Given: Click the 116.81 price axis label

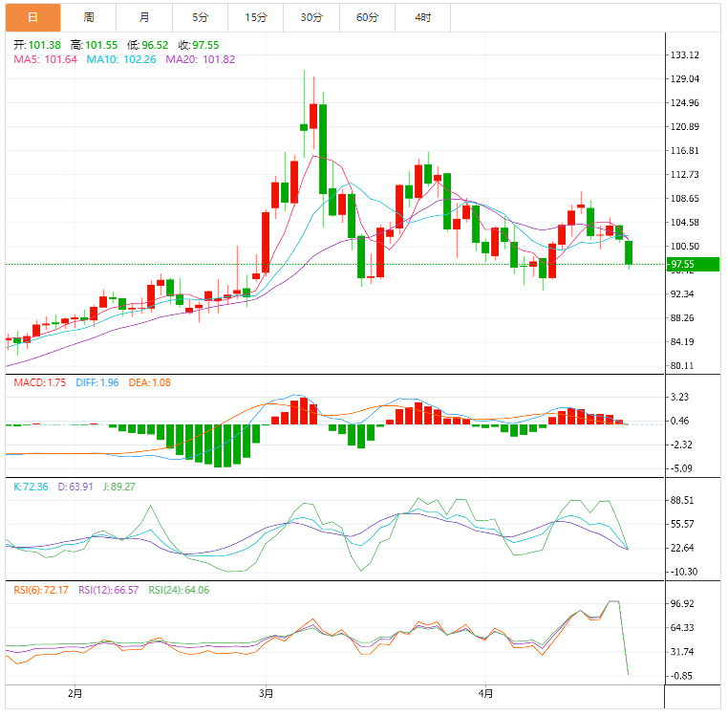Looking at the screenshot, I should [685, 150].
